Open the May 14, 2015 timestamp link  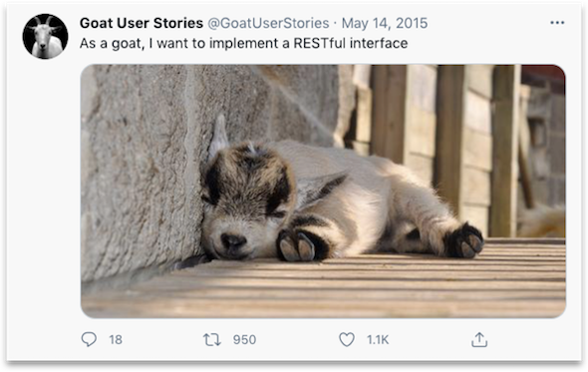coord(385,23)
